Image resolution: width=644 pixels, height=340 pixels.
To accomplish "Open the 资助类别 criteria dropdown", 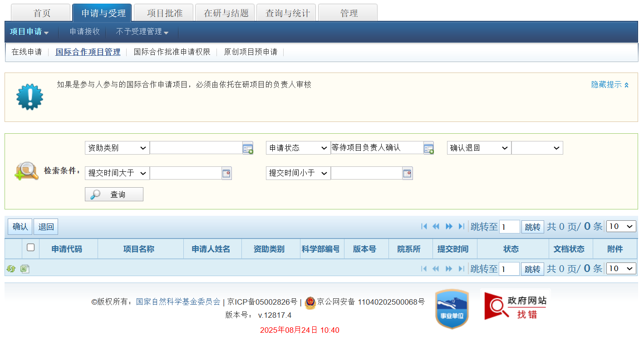I will [x=117, y=148].
